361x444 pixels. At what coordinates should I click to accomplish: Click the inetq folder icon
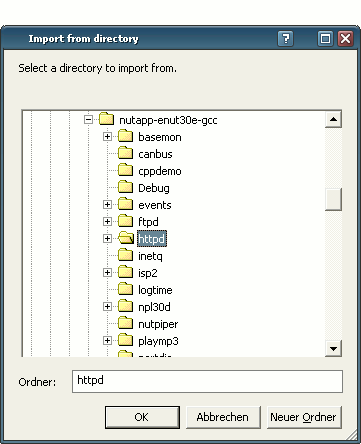tap(126, 255)
